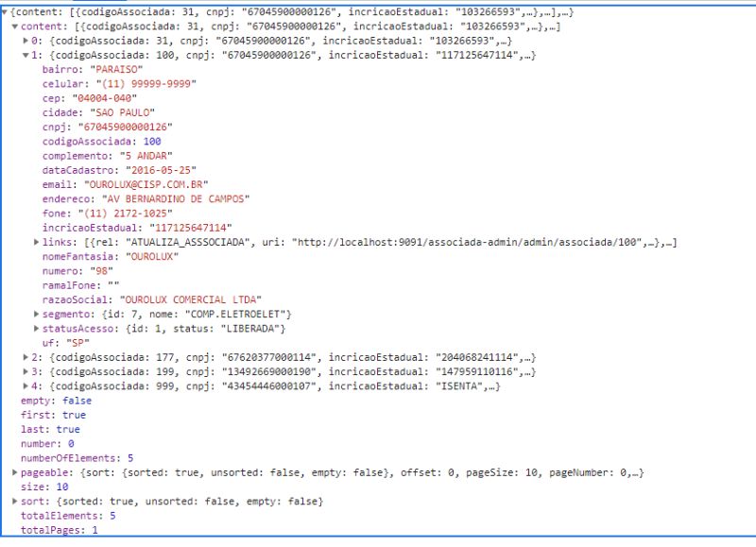Select the dataCadastro value 2016-05-25
The height and width of the screenshot is (547, 756).
161,169
